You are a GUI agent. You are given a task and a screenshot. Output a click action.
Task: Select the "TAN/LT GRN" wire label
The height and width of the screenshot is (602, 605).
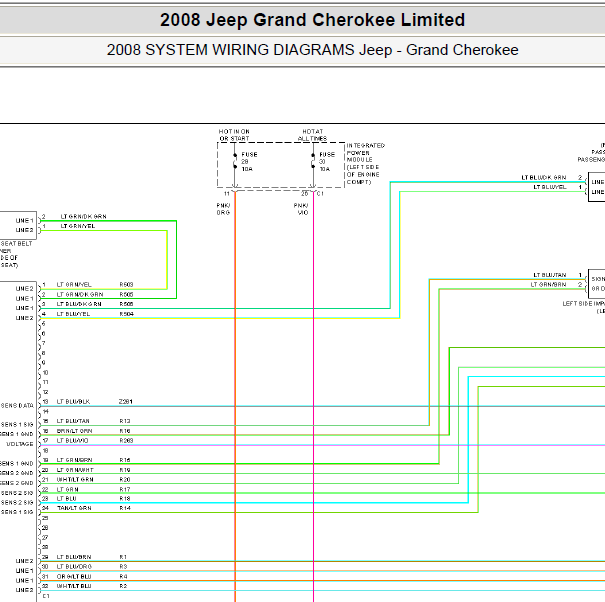(74, 508)
